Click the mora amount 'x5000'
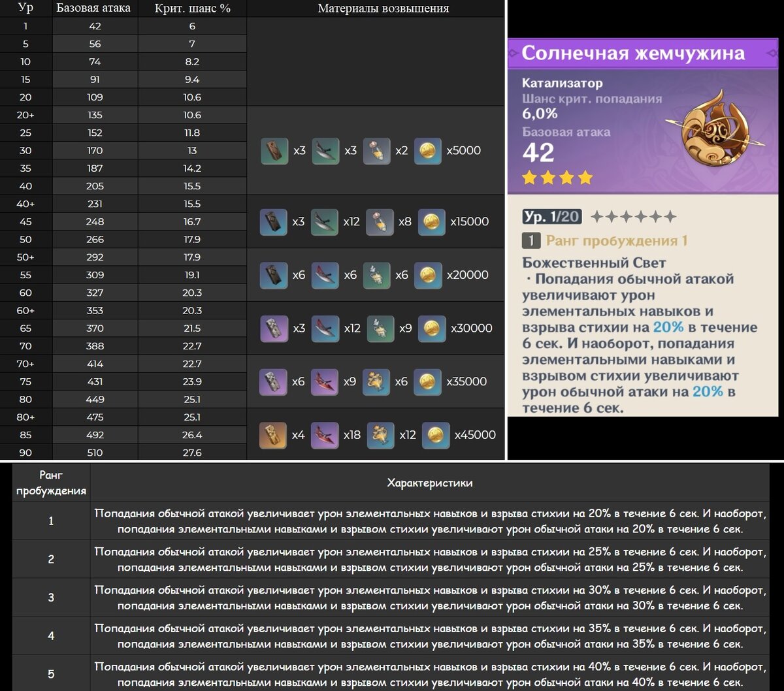The image size is (784, 691). coord(464,151)
